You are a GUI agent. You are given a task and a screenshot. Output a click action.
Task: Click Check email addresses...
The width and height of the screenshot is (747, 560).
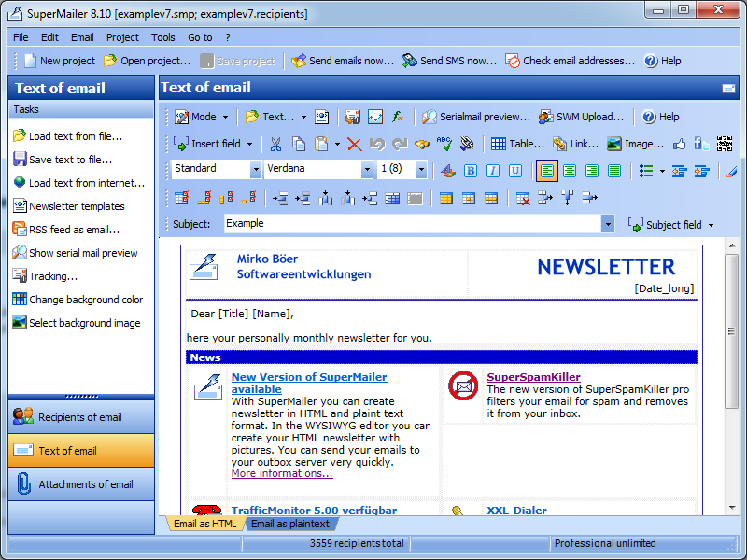pyautogui.click(x=570, y=61)
